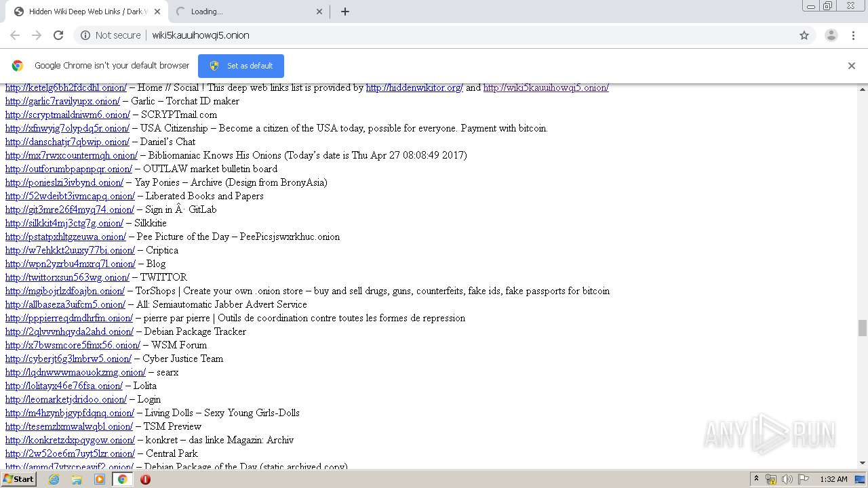This screenshot has width=868, height=488.
Task: Open the 2qlvvvnhqyda2ahd.onion Debian link
Action: [x=69, y=331]
